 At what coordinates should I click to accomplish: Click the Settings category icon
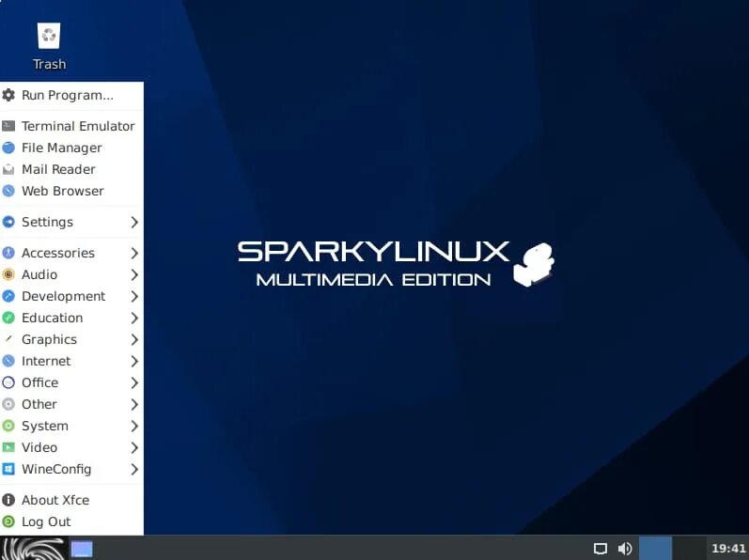(8, 222)
